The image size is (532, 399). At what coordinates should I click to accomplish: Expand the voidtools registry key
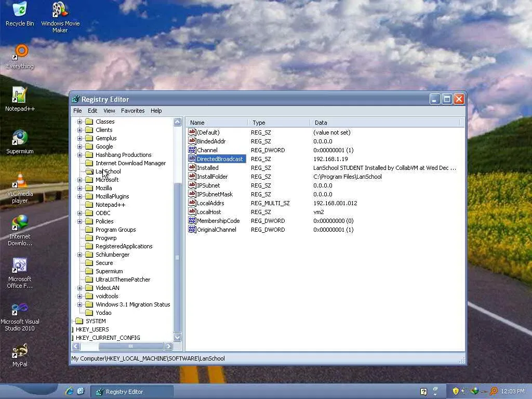[79, 296]
